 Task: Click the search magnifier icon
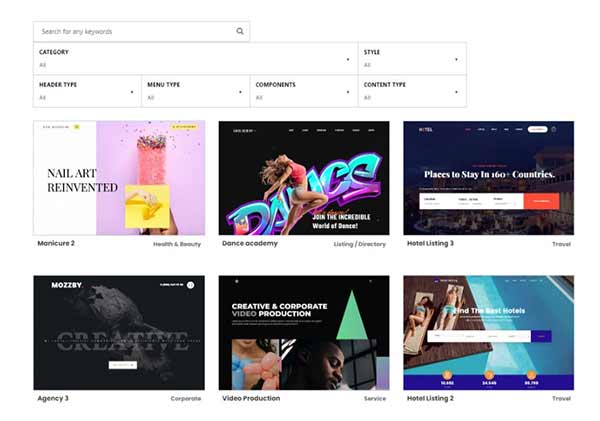click(240, 31)
